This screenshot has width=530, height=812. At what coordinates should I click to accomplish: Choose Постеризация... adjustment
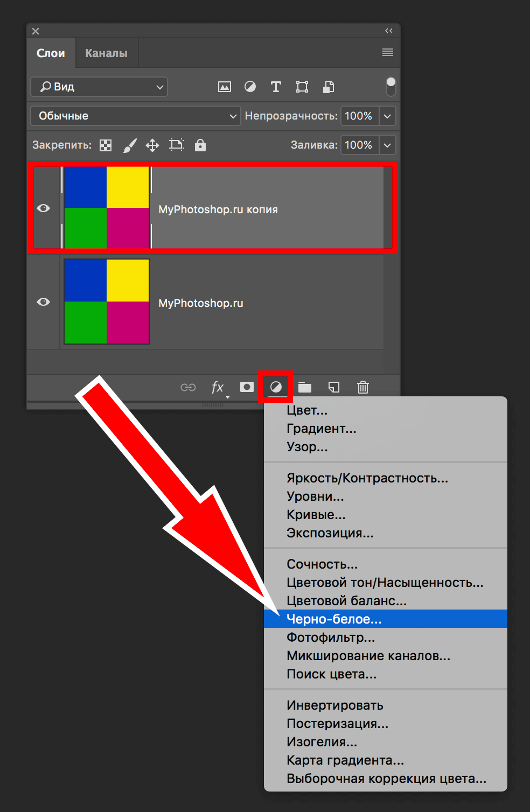(x=386, y=724)
